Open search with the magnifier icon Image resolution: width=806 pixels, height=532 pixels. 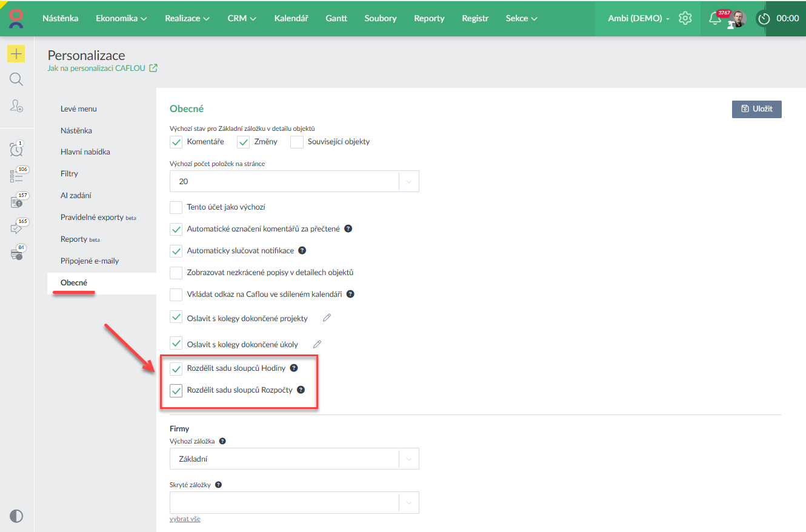pyautogui.click(x=16, y=79)
